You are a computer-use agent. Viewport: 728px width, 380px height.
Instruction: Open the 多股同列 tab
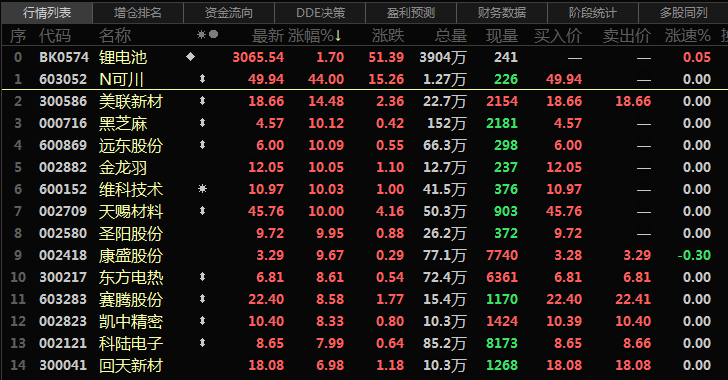coord(683,13)
